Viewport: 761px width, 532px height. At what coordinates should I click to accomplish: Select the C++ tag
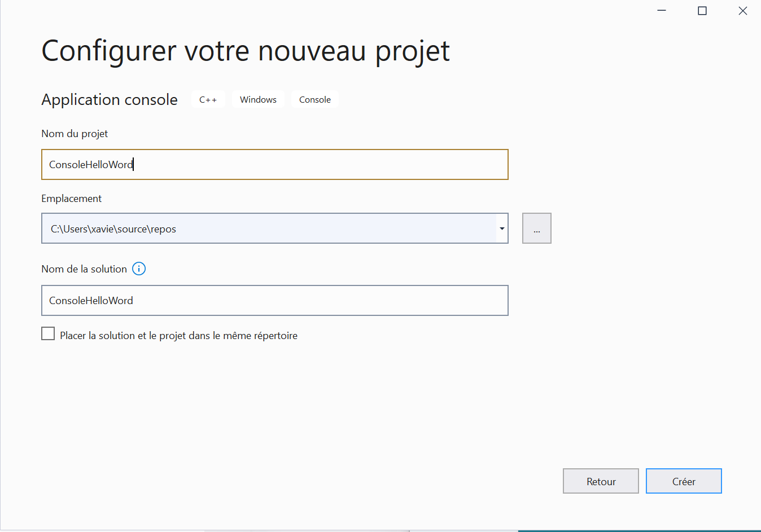(x=208, y=100)
